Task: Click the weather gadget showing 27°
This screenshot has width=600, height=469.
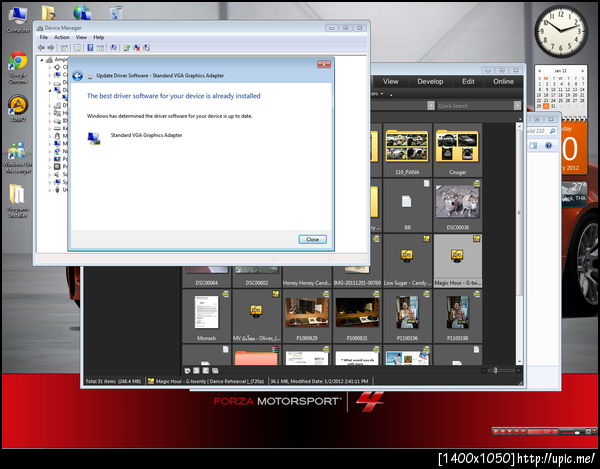Action: (x=574, y=194)
